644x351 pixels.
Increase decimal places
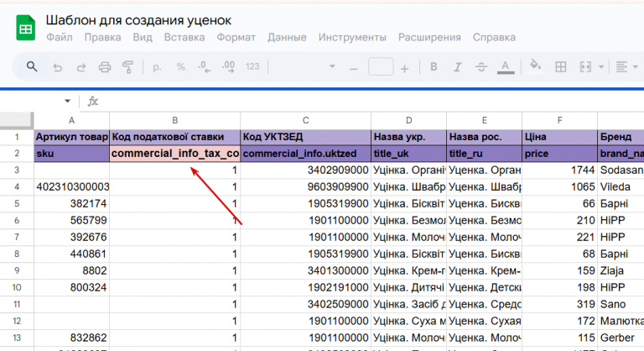click(x=228, y=66)
